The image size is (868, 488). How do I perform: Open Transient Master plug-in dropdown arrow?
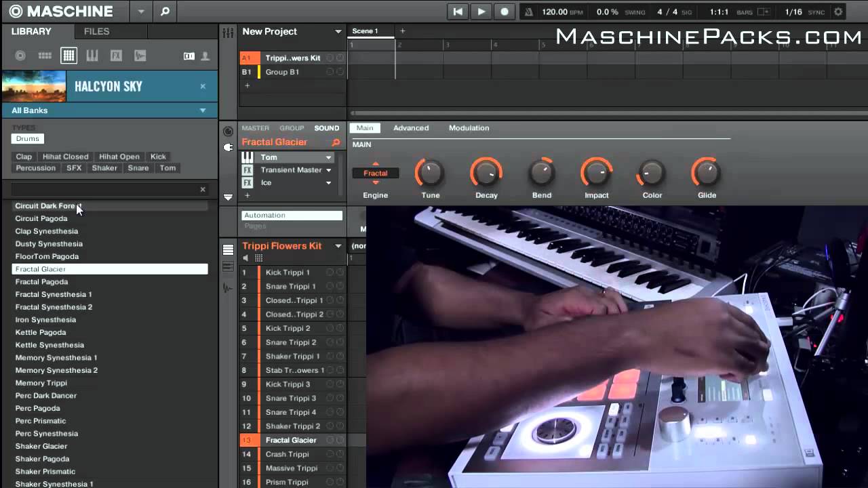pos(328,170)
